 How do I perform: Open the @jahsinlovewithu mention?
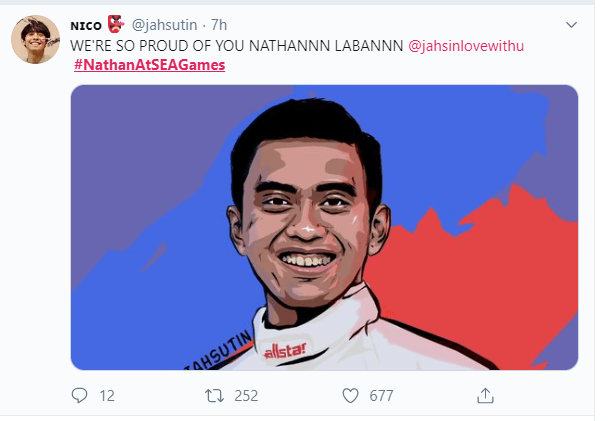[466, 46]
